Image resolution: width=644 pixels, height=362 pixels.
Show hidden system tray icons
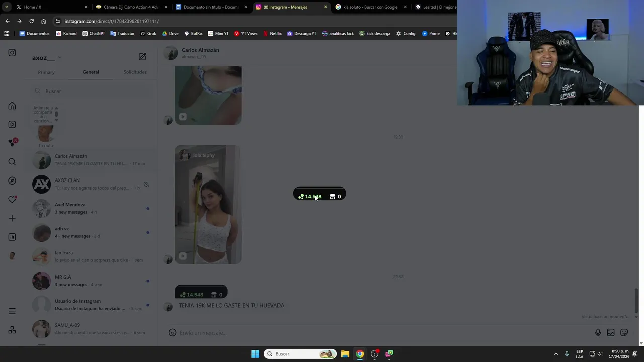[x=556, y=354]
